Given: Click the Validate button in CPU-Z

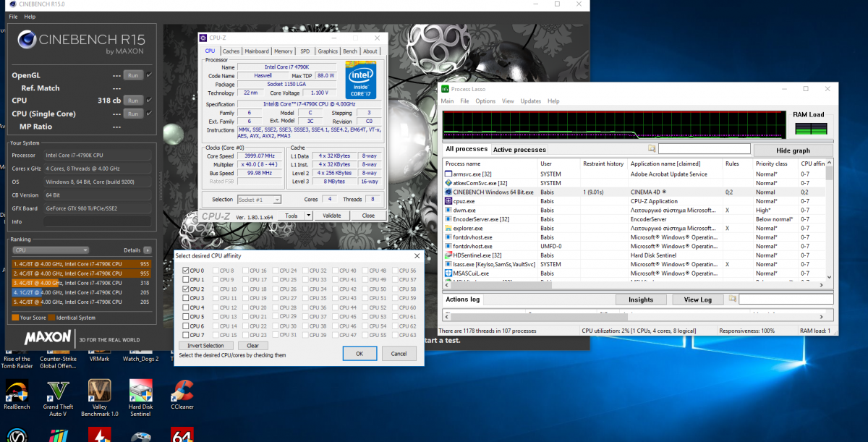Looking at the screenshot, I should [x=331, y=216].
